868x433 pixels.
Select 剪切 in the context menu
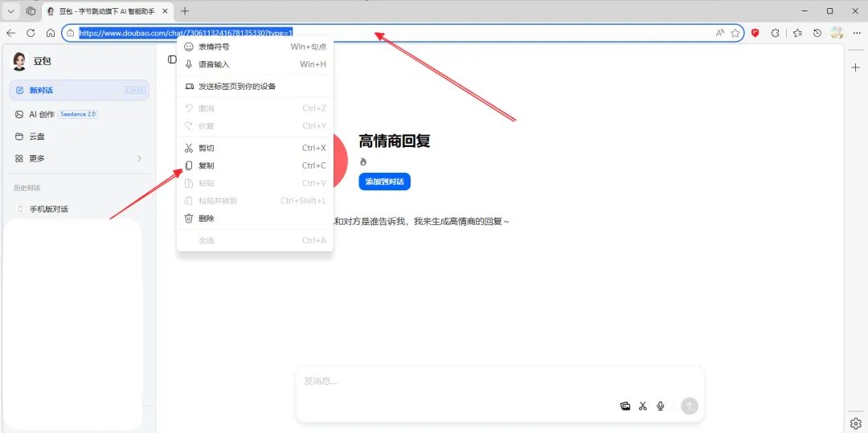coord(256,148)
